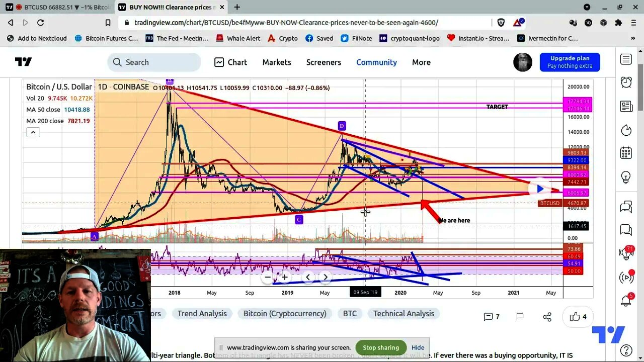Image resolution: width=644 pixels, height=362 pixels.
Task: Open the TradingView watchlist sidebar icon
Action: pyautogui.click(x=626, y=59)
